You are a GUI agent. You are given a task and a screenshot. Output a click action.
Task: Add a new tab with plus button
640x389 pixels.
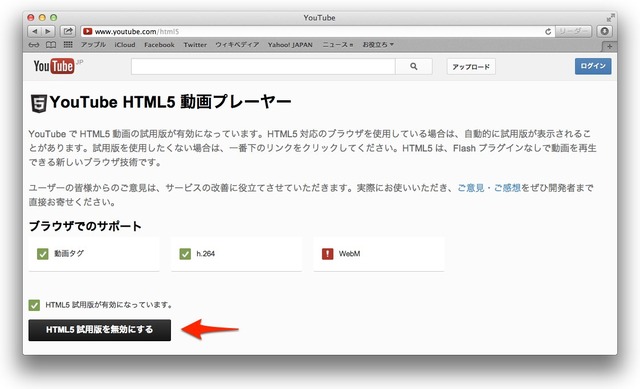(x=609, y=47)
